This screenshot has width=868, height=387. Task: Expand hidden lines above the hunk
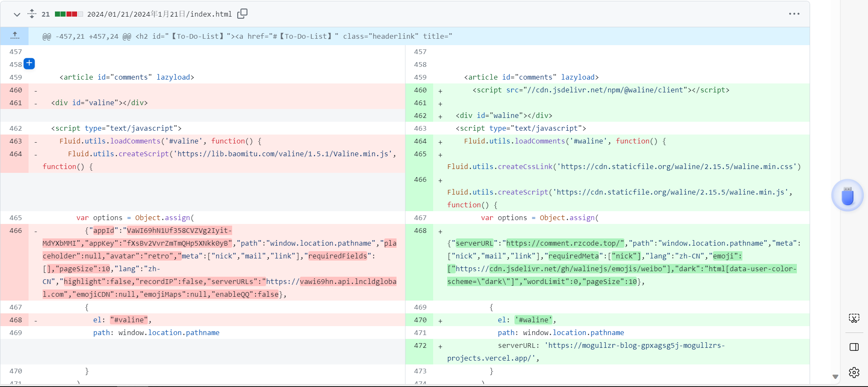click(x=15, y=36)
